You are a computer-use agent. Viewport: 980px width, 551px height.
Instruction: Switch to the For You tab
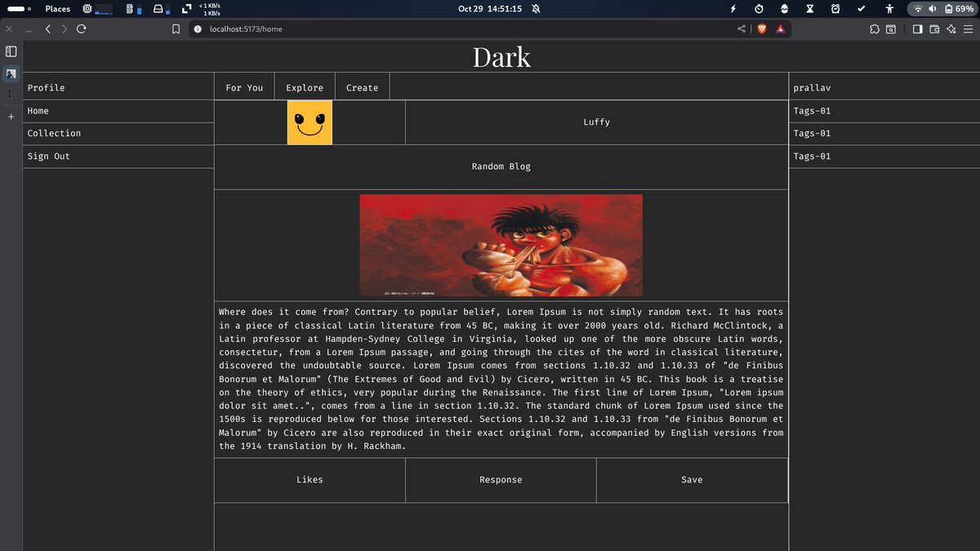244,87
